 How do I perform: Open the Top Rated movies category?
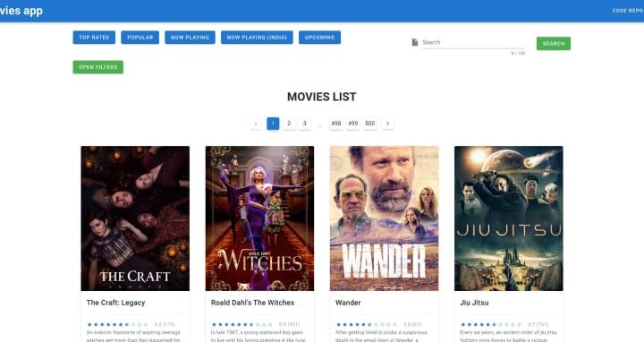coord(94,38)
